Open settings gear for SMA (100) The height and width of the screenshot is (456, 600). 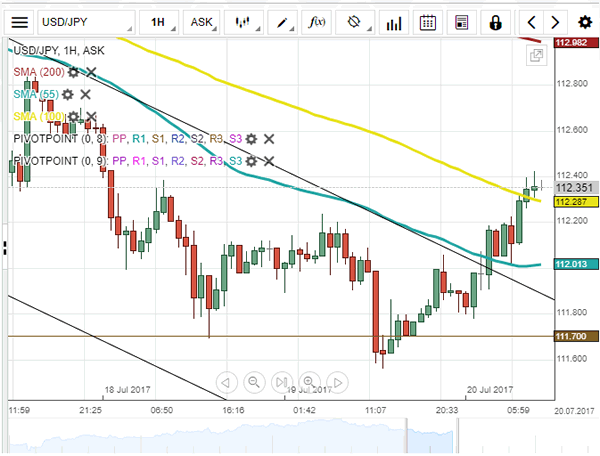[73, 116]
